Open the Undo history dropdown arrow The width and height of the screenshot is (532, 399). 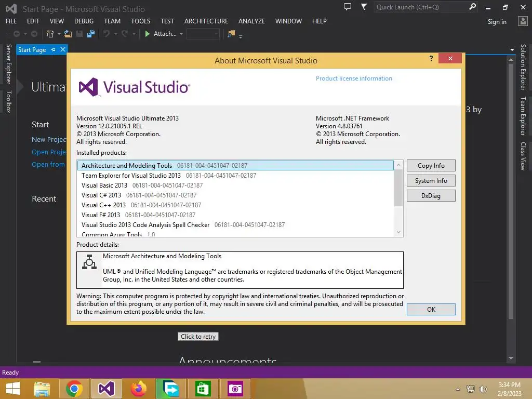pyautogui.click(x=116, y=34)
